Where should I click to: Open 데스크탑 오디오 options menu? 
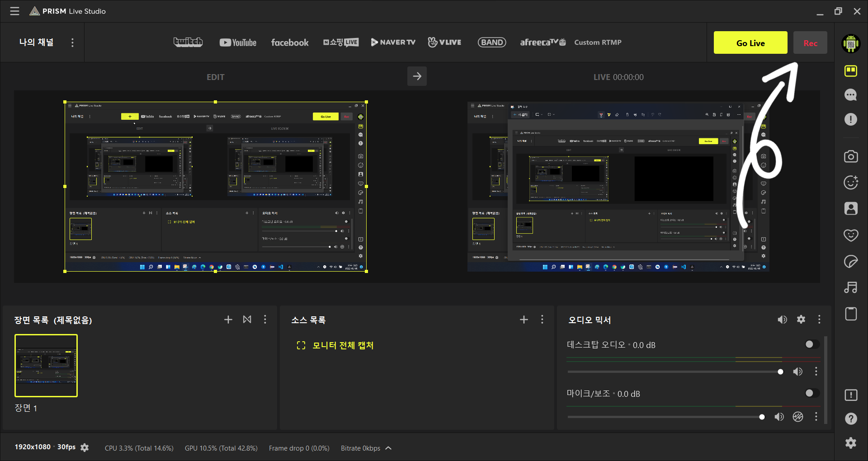tap(816, 372)
